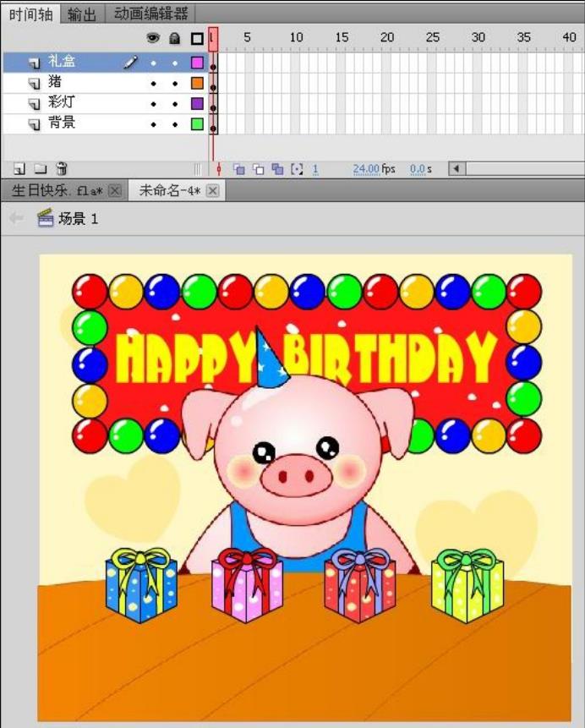Toggle lock dot of the 彩灯 layer
The height and width of the screenshot is (728, 585).
click(x=175, y=105)
